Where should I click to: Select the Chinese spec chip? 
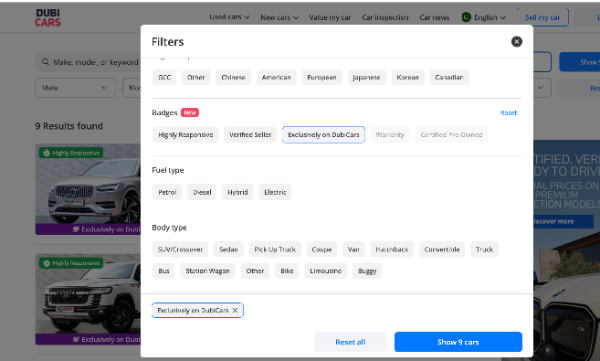(x=233, y=77)
